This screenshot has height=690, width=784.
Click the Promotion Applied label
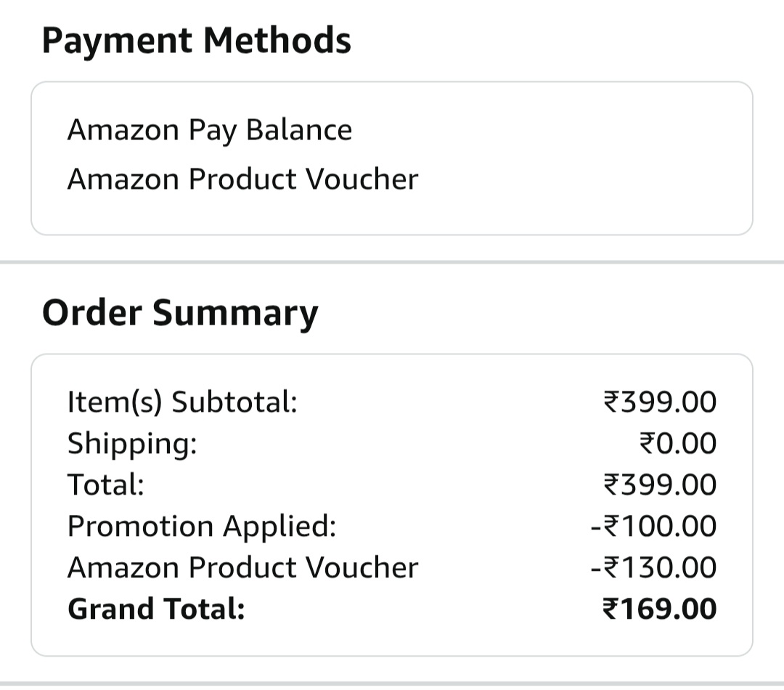[200, 525]
